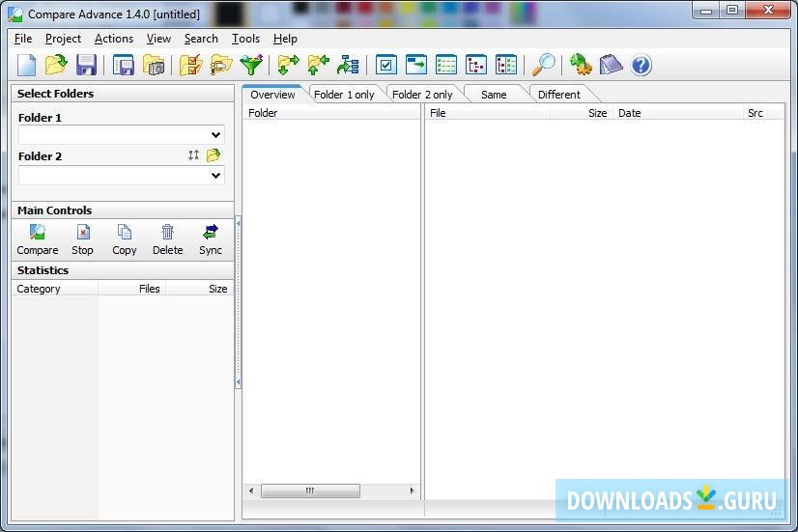Image resolution: width=798 pixels, height=532 pixels.
Task: Click the Stop button in Main Controls
Action: [82, 239]
